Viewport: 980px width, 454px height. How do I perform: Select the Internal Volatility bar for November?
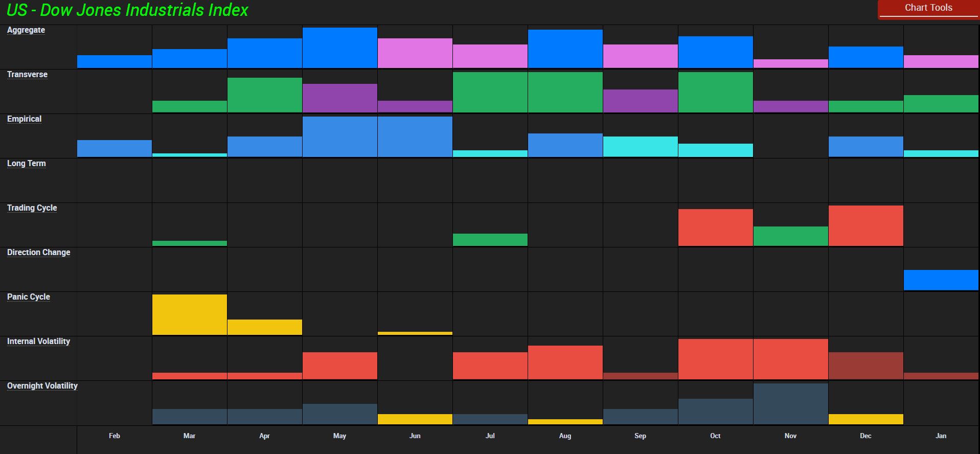click(791, 359)
